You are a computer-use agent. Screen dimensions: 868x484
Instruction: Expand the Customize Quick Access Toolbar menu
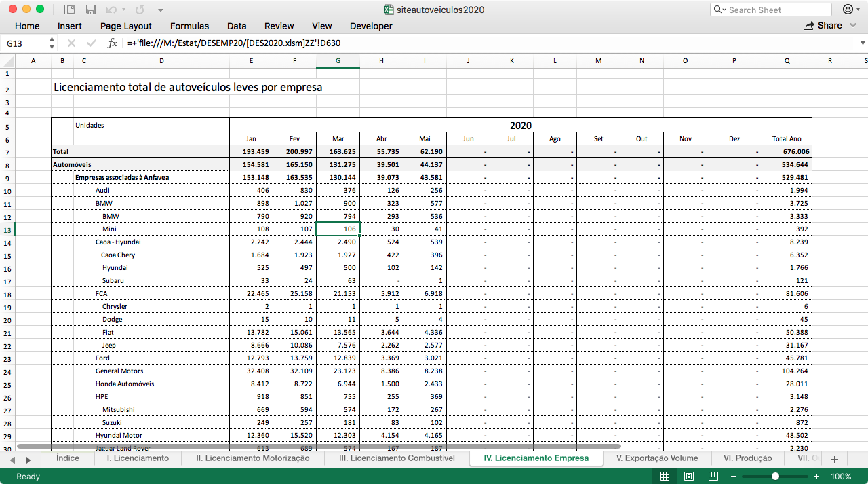pyautogui.click(x=161, y=10)
